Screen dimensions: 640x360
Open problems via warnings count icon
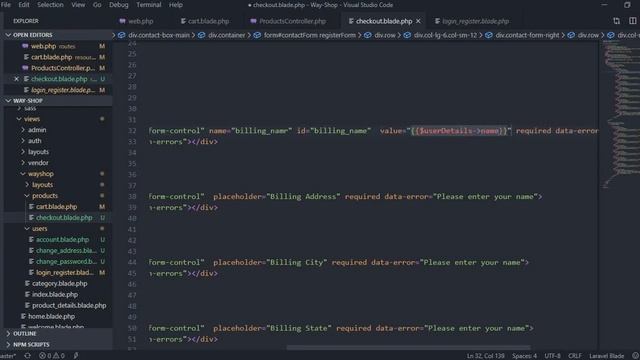click(59, 356)
